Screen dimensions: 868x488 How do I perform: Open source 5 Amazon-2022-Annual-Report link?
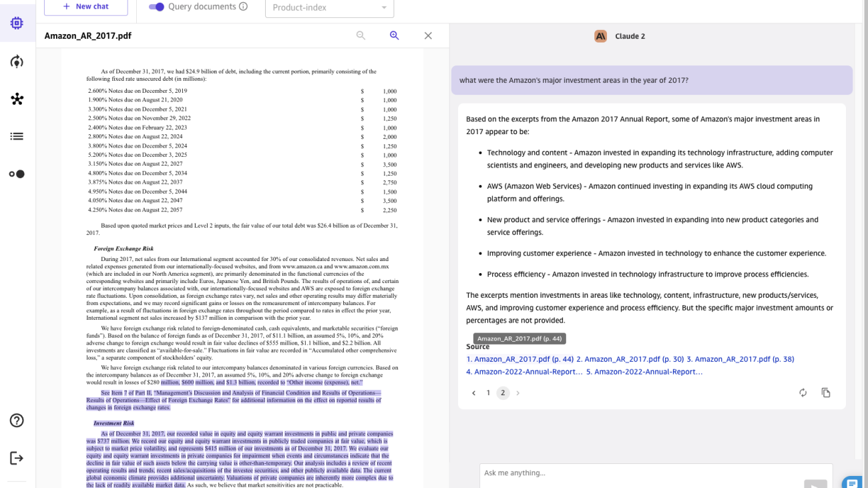click(x=644, y=372)
